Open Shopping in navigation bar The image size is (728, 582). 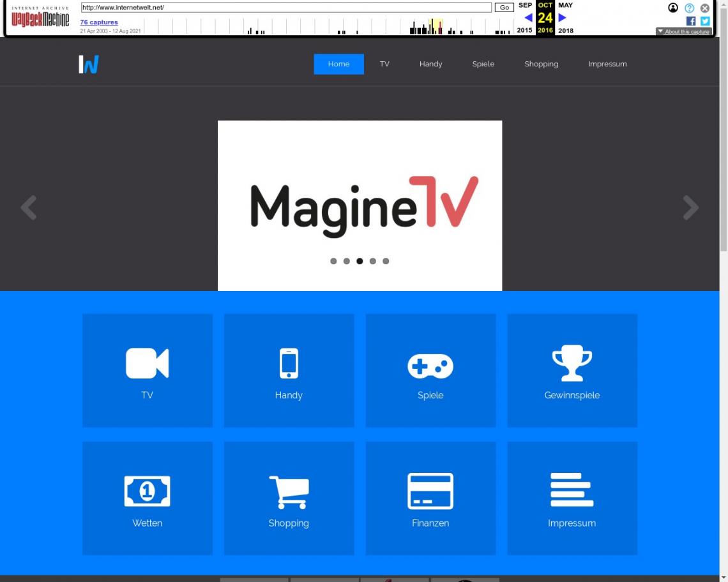[x=542, y=64]
